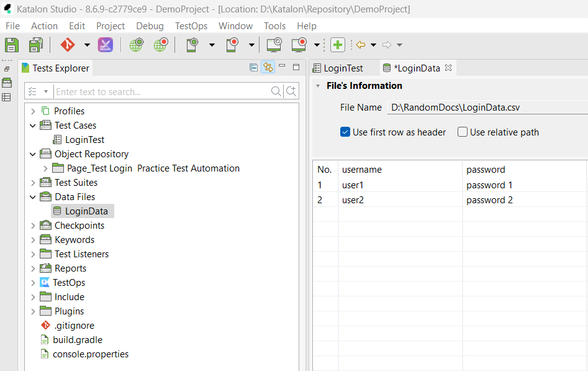Click the File Name path field

[487, 108]
